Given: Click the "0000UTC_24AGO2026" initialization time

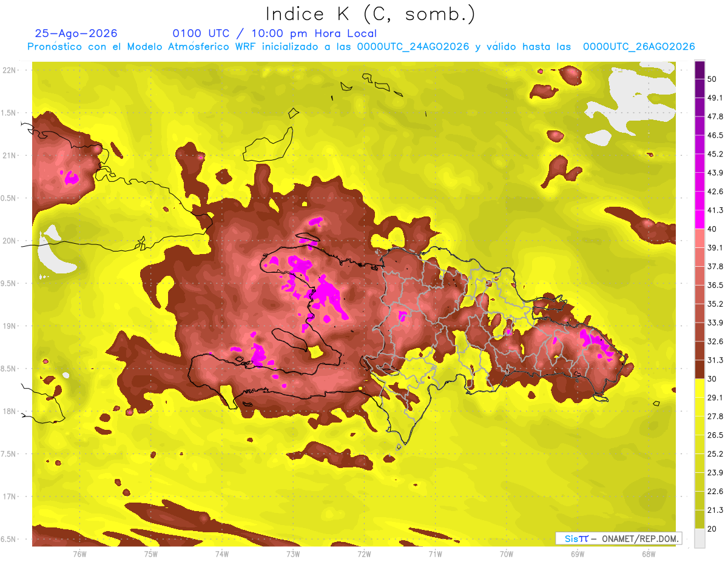Looking at the screenshot, I should (x=413, y=47).
